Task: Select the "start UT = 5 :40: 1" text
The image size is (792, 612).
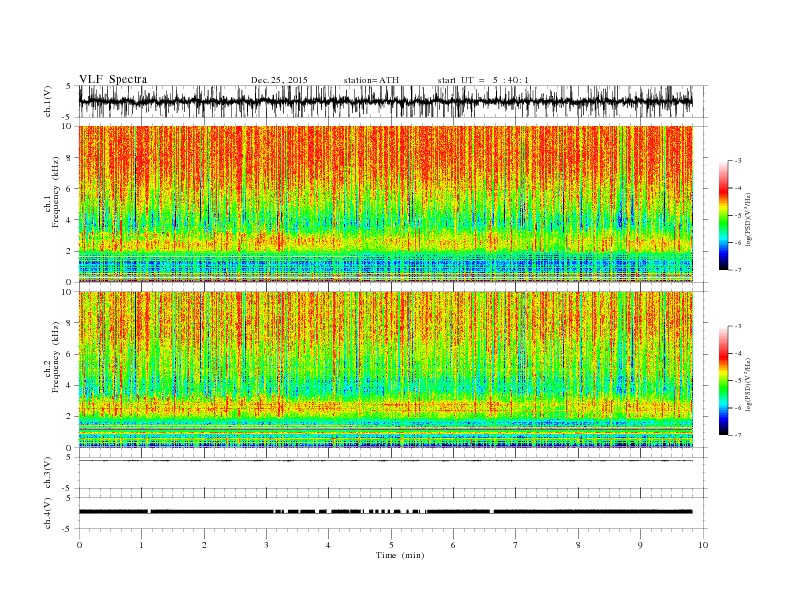Action: tap(483, 80)
